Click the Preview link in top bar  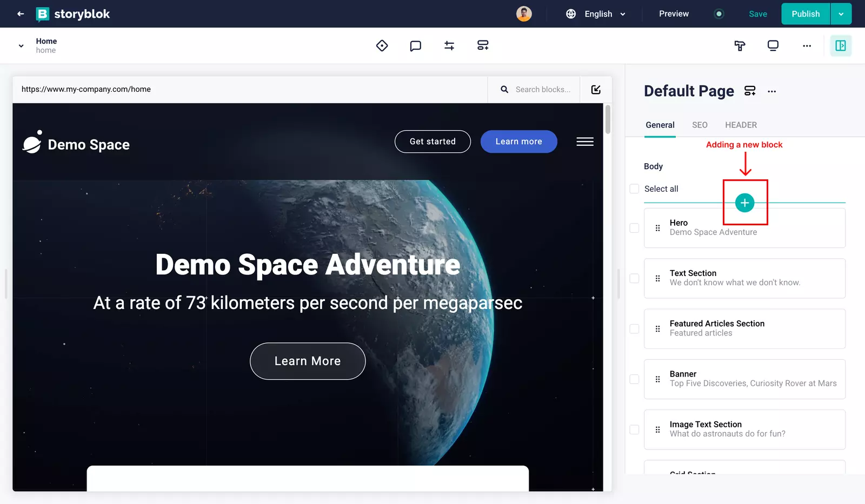click(674, 14)
